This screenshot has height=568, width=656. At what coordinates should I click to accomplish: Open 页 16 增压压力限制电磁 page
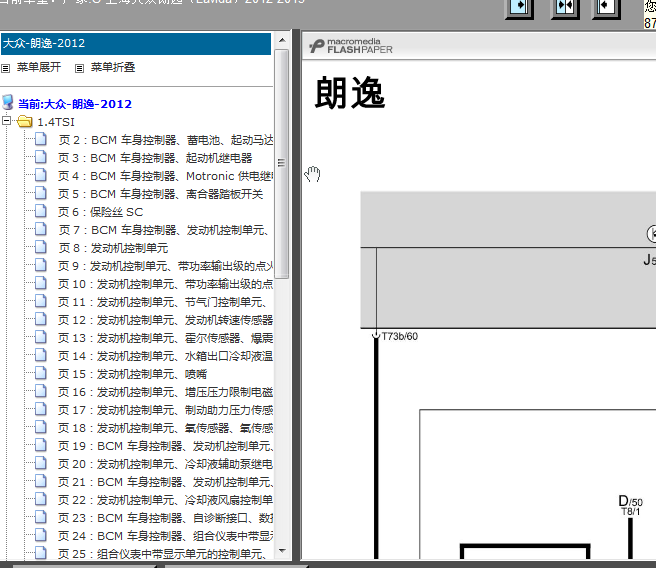pyautogui.click(x=166, y=392)
